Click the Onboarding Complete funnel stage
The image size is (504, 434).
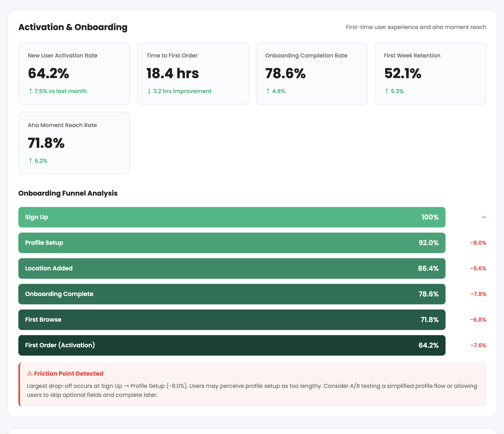(x=232, y=294)
